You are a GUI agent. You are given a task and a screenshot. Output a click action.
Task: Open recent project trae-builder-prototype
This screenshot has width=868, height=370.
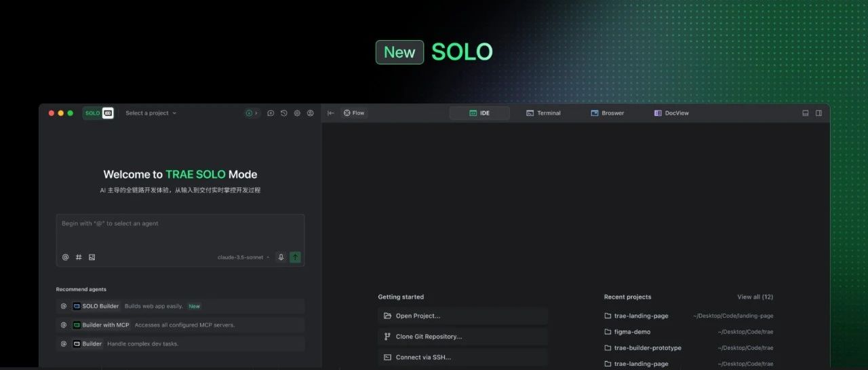point(688,348)
